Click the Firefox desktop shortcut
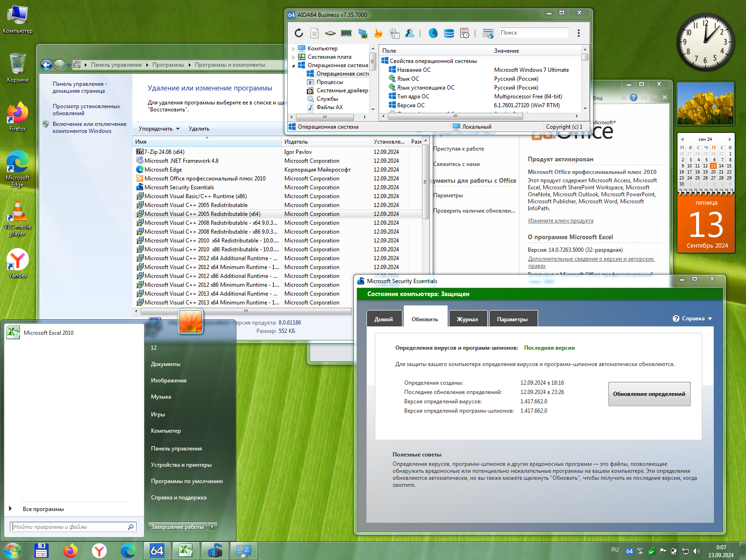Viewport: 746px width, 560px height. click(x=18, y=117)
